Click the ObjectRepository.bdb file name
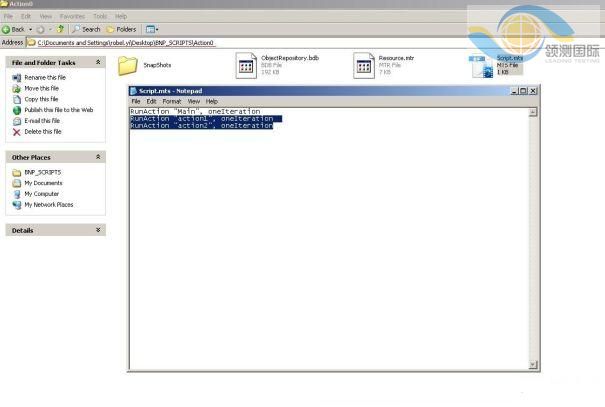This screenshot has width=605, height=407. pos(290,58)
